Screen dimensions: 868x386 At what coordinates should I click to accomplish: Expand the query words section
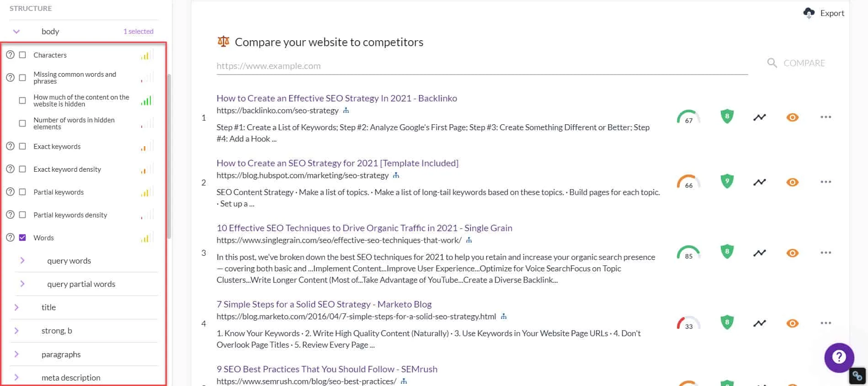[22, 260]
